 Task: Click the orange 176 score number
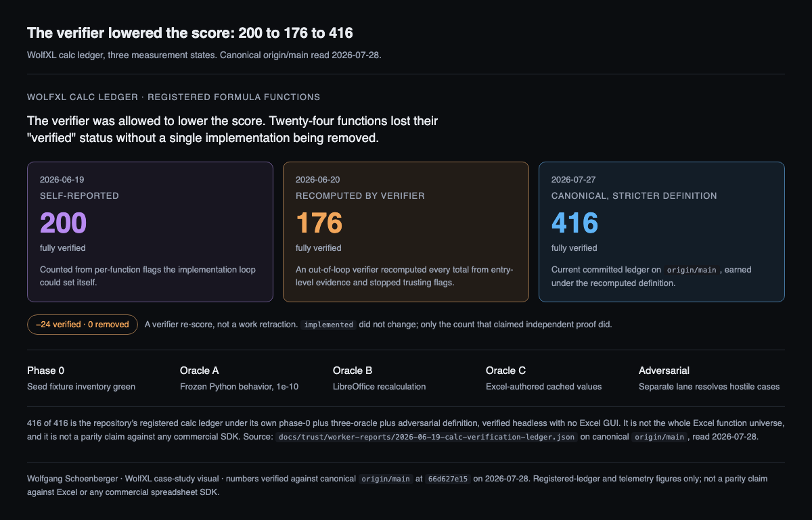click(x=319, y=223)
